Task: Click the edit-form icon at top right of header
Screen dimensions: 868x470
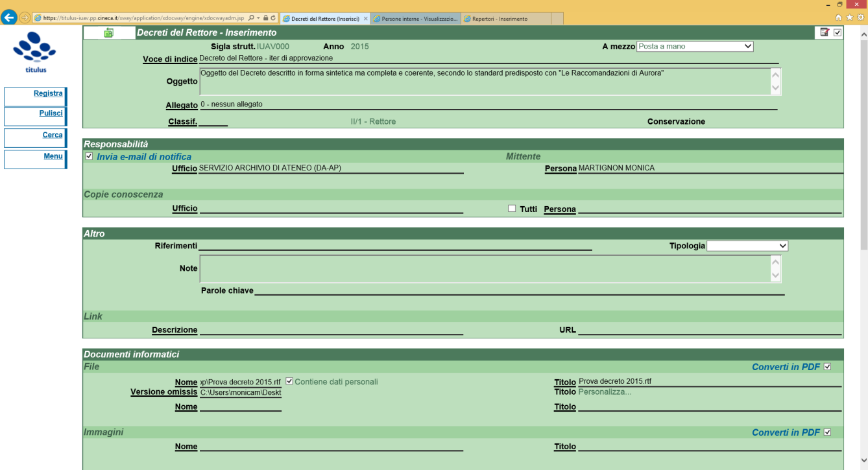Action: pyautogui.click(x=825, y=32)
